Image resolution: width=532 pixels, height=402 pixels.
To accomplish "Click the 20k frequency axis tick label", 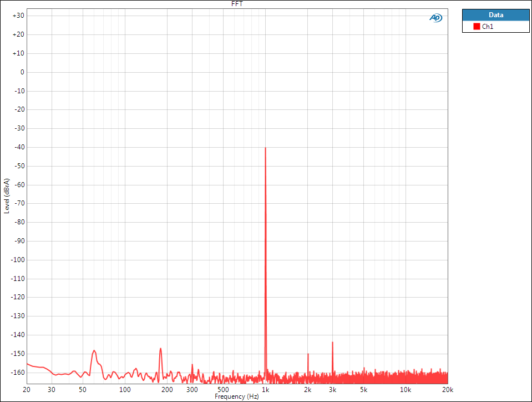I will (x=448, y=389).
